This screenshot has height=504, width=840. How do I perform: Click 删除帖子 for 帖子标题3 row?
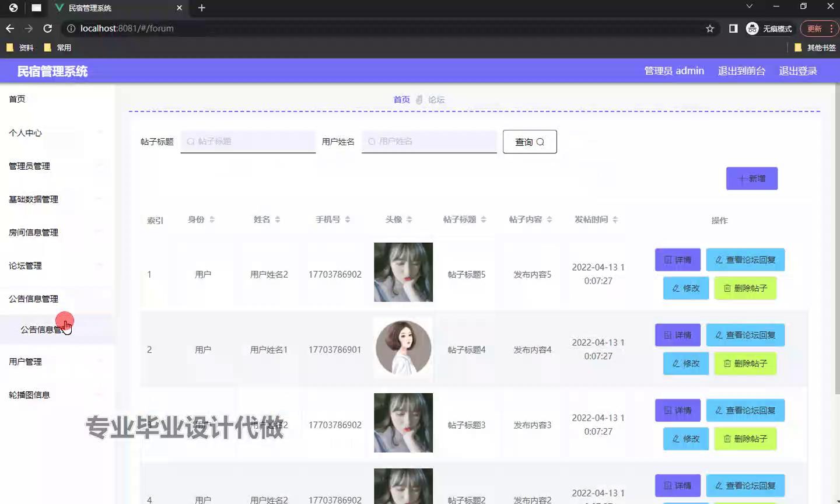(745, 439)
